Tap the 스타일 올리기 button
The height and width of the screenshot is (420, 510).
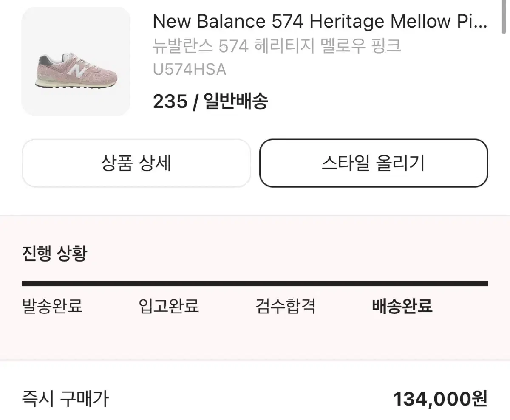[374, 163]
